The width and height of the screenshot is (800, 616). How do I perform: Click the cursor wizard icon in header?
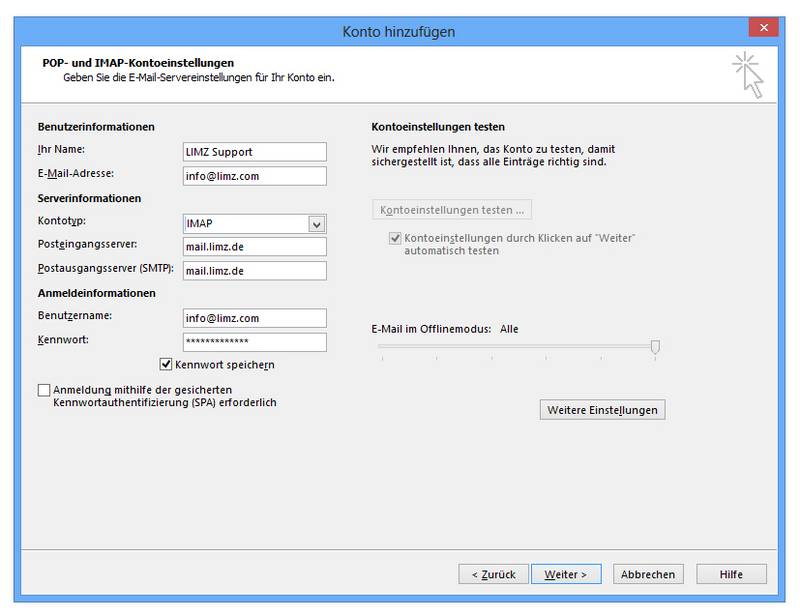[x=748, y=75]
